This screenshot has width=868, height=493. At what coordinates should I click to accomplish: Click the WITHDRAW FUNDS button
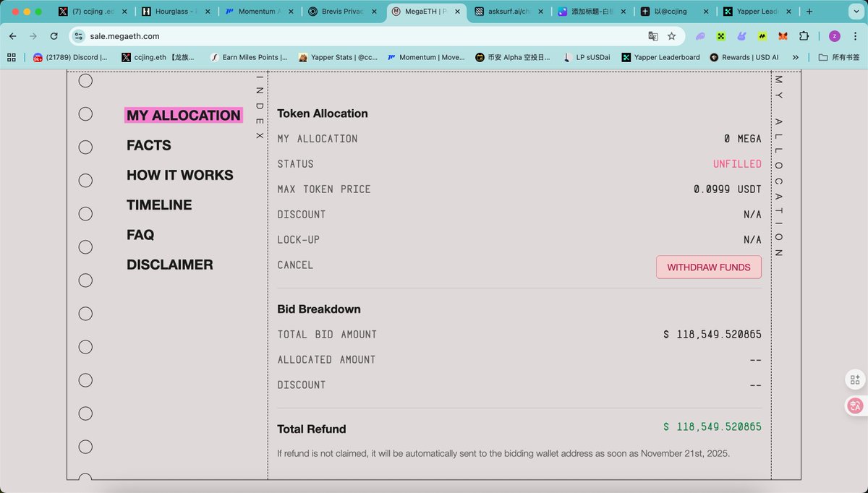click(x=709, y=267)
